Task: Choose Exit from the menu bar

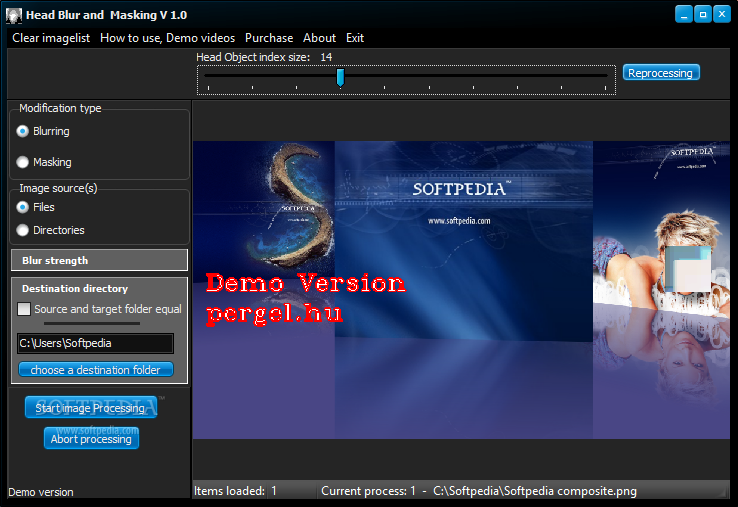Action: pyautogui.click(x=355, y=38)
